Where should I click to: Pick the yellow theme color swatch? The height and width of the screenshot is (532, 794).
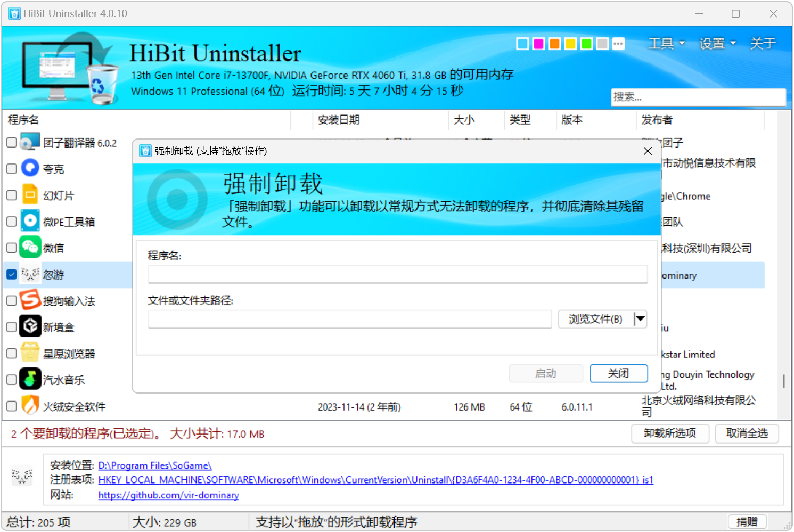571,44
